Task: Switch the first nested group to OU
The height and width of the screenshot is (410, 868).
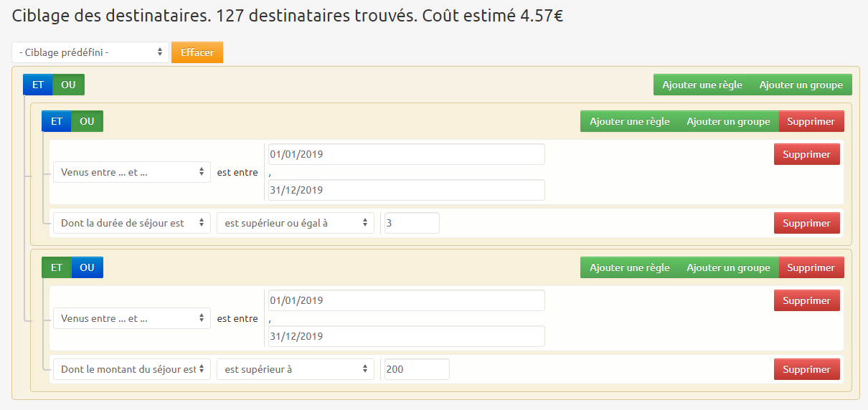Action: click(x=87, y=121)
